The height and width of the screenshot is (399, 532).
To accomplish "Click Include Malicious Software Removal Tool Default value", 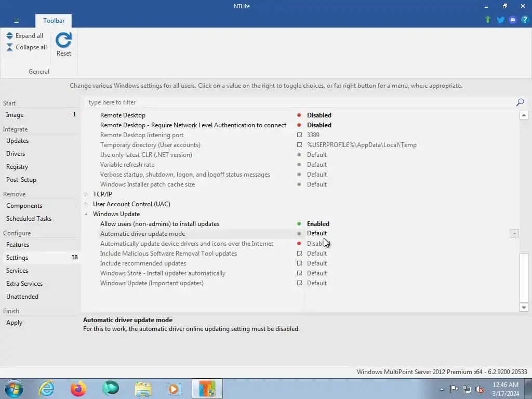I will click(317, 254).
